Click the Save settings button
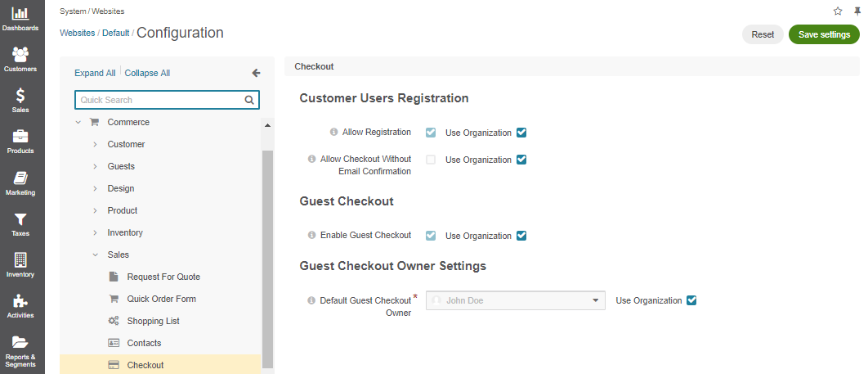 [824, 34]
